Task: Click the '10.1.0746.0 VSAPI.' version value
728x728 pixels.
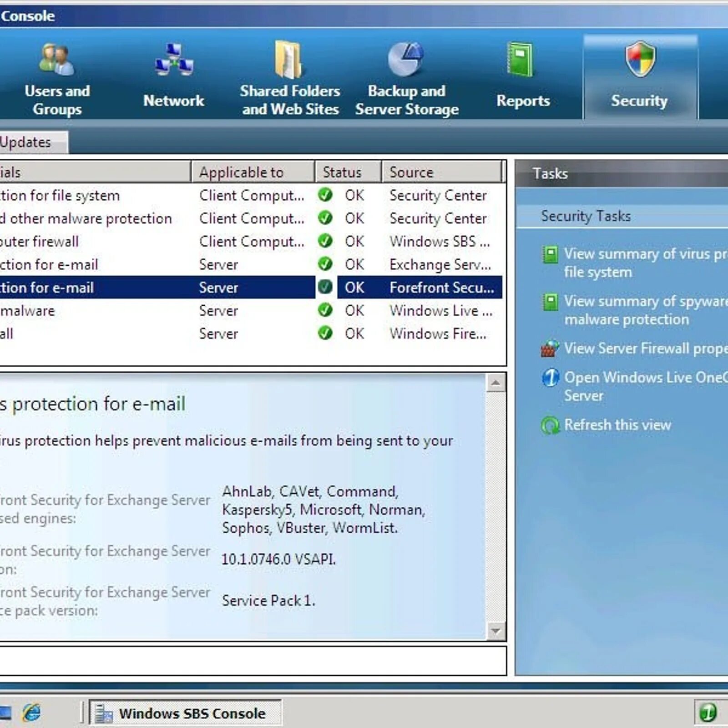Action: click(x=278, y=559)
